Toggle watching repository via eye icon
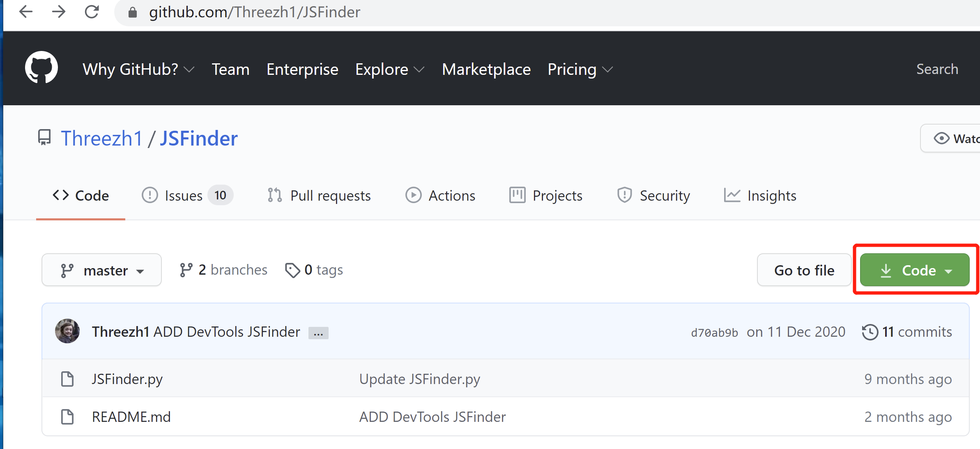Image resolution: width=980 pixels, height=449 pixels. [943, 138]
